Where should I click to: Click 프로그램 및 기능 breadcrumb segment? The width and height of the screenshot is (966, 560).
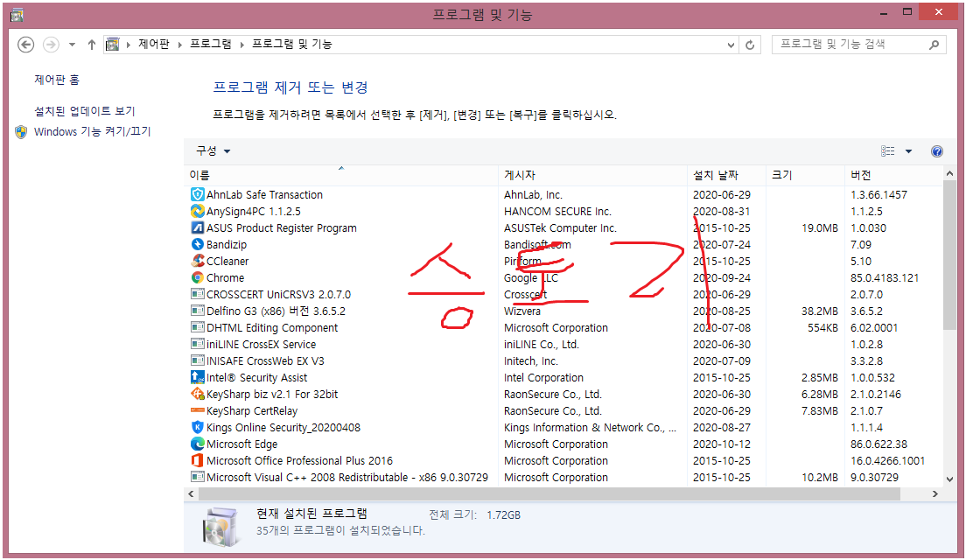292,45
